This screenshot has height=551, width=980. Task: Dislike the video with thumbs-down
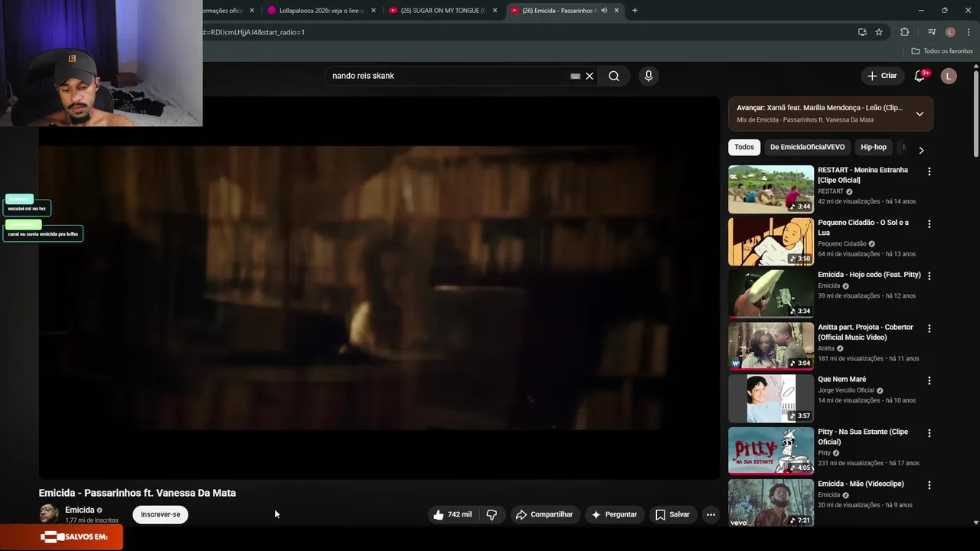tap(492, 514)
